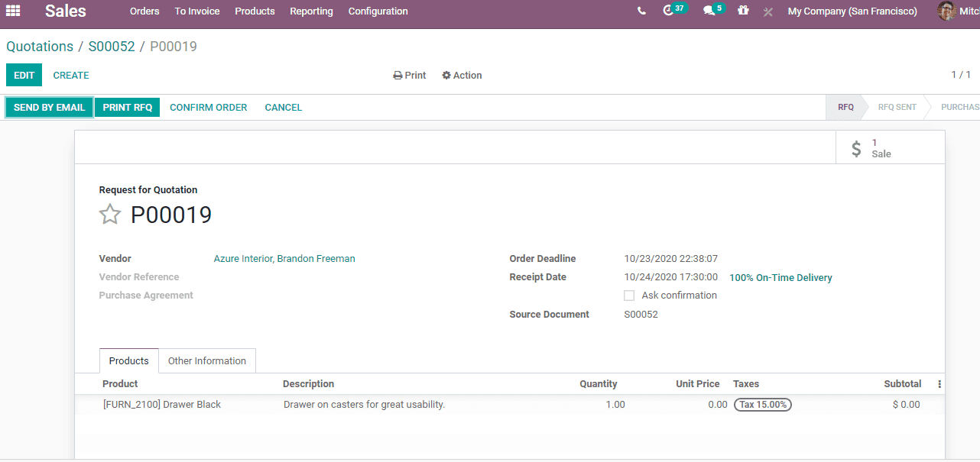Viewport: 980px width, 462px height.
Task: Open the 1 Sale smart button
Action: [x=890, y=148]
